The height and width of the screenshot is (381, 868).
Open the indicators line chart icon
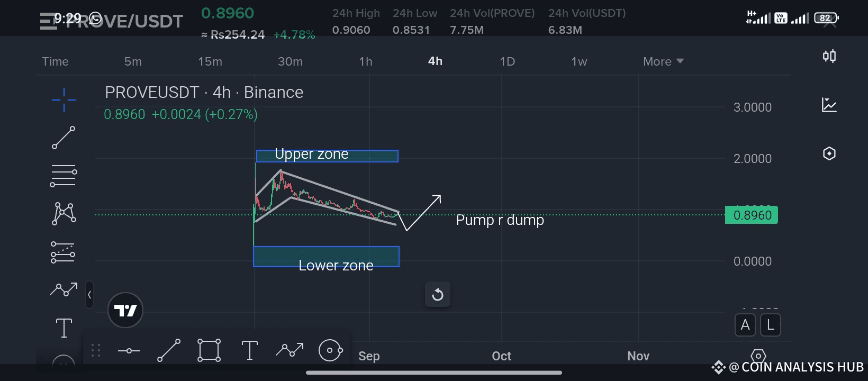(x=829, y=105)
